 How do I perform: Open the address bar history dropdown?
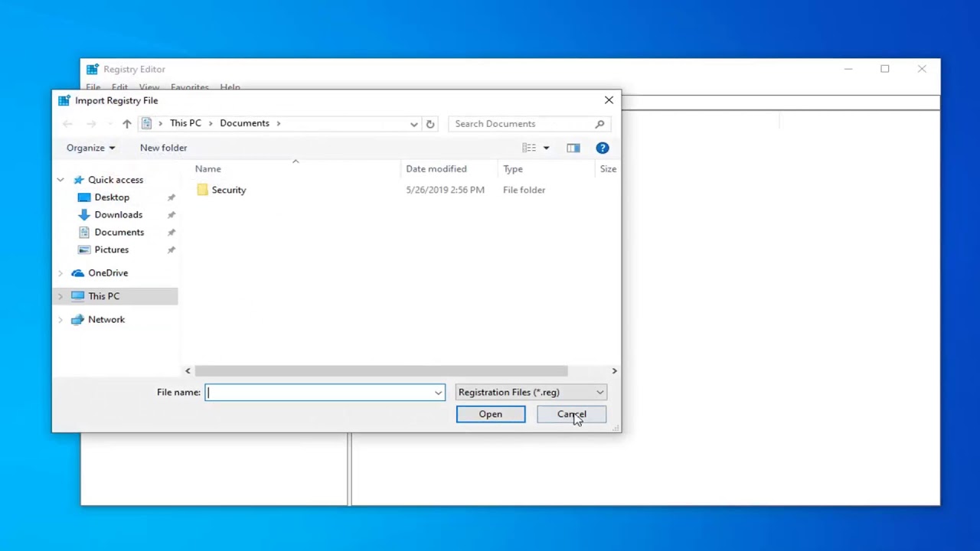pyautogui.click(x=413, y=123)
